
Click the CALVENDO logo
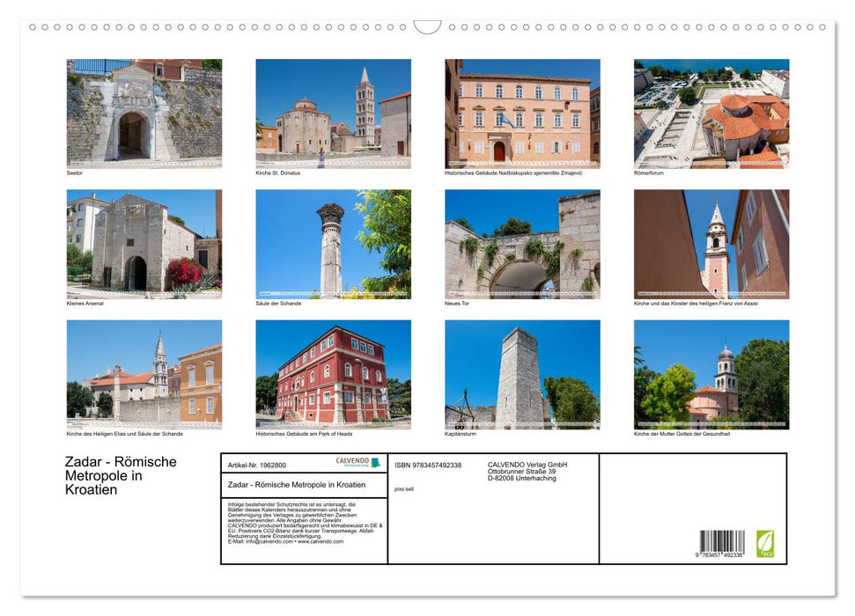(357, 462)
